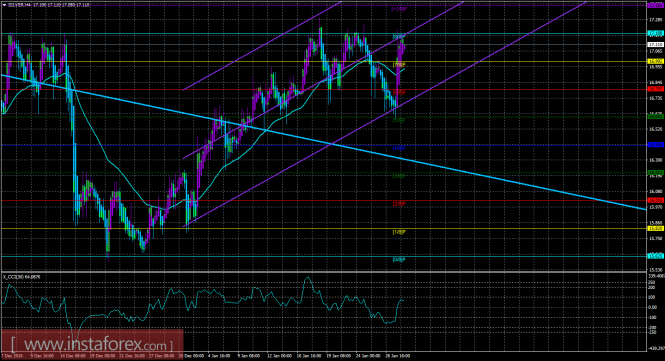The height and width of the screenshot is (361, 665).
Task: Select the white current price tag 17.110
Action: (656, 45)
